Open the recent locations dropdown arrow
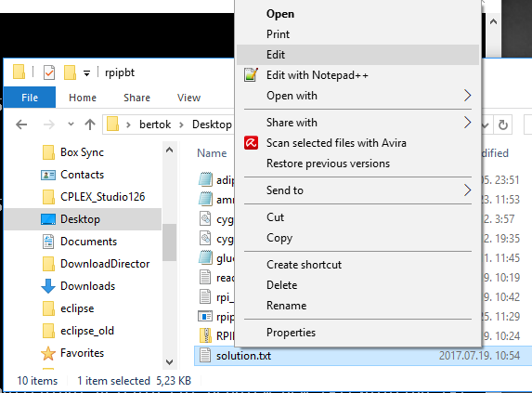The height and width of the screenshot is (393, 532). point(71,124)
